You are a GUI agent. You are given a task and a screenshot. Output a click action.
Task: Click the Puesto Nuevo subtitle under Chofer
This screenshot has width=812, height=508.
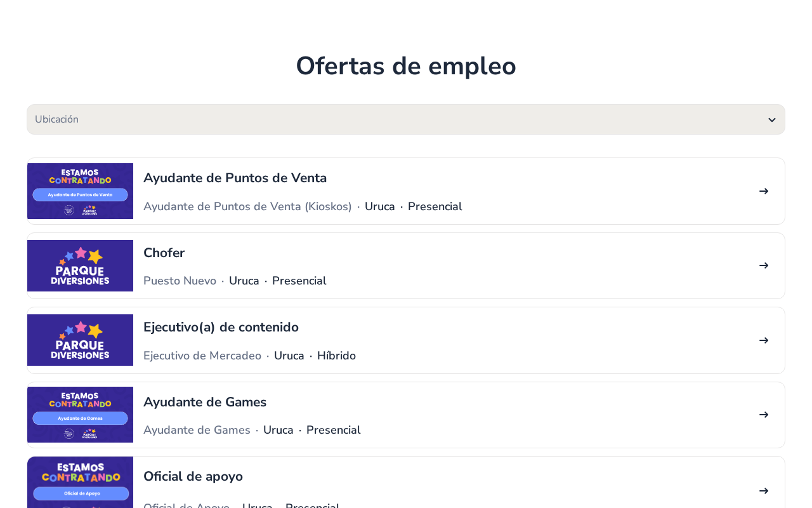point(180,281)
